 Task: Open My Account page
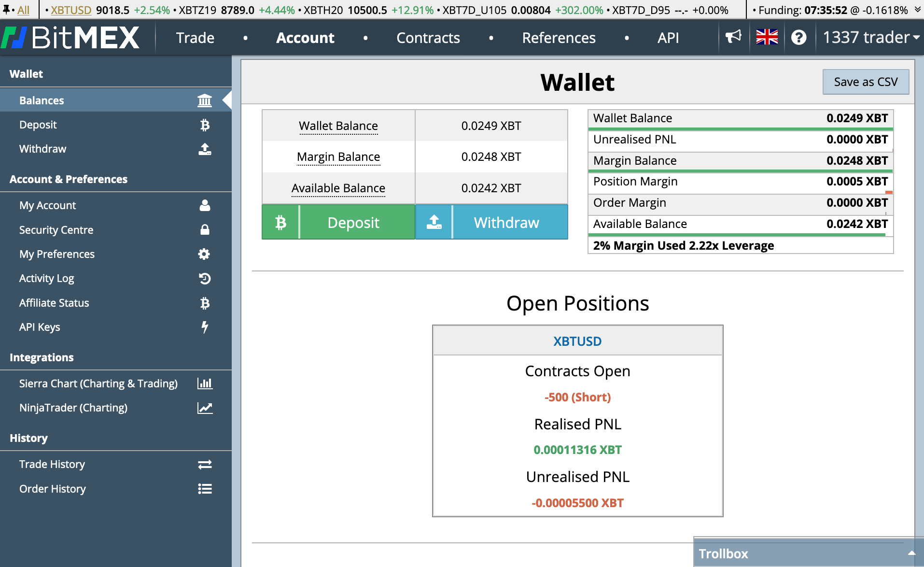click(116, 205)
